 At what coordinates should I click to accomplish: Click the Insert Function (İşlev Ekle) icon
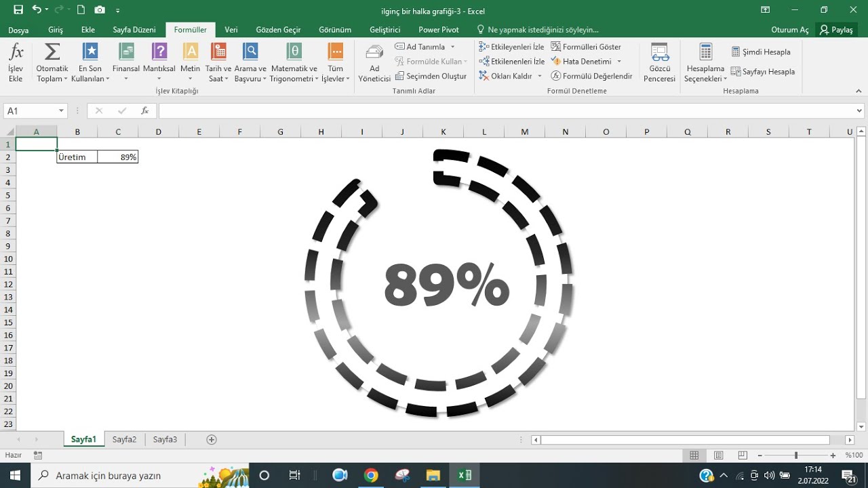(16, 62)
